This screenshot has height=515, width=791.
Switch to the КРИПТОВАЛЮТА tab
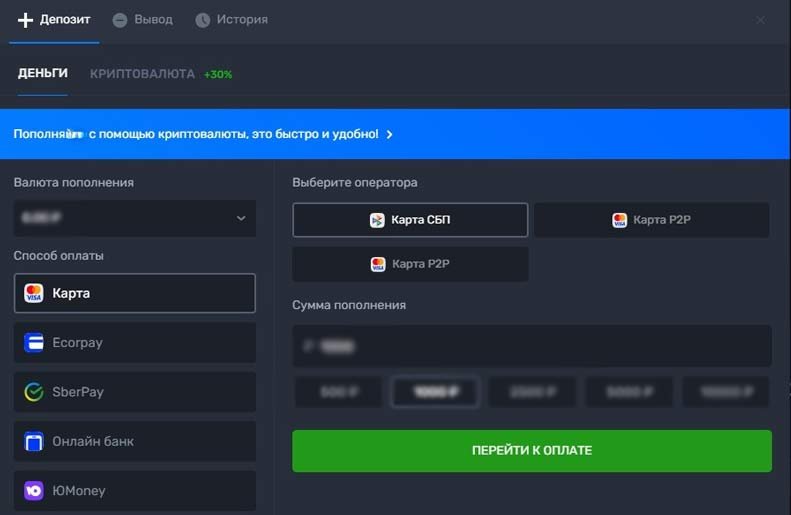point(142,74)
